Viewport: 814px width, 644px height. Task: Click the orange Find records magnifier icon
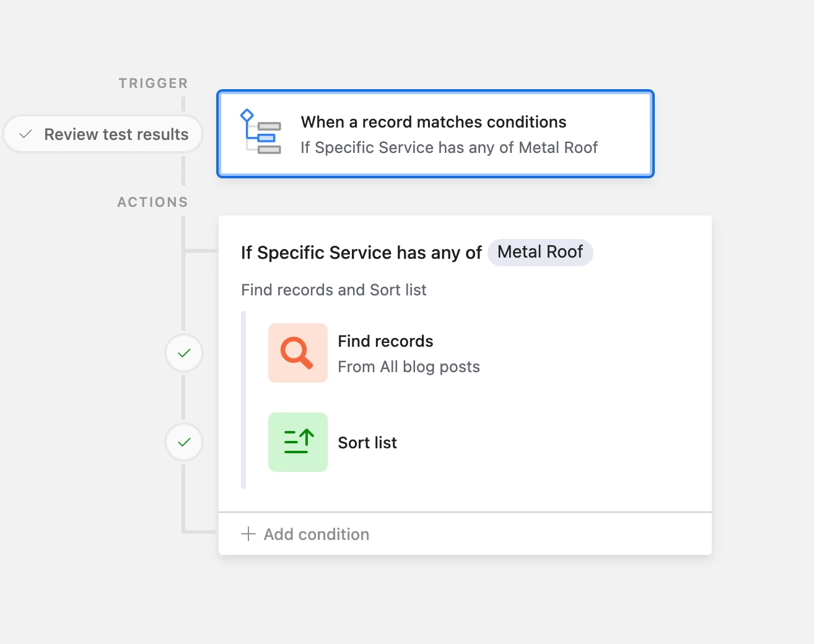[x=297, y=353]
